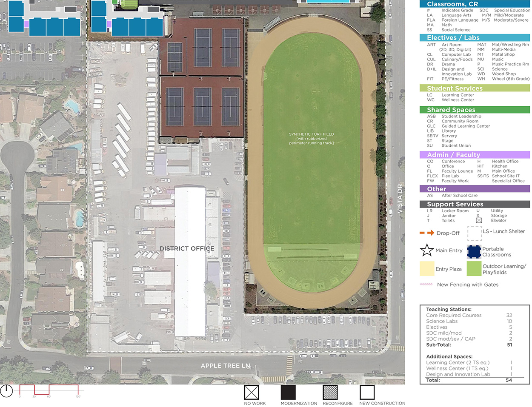Click the north arrow compass symbol
The height and width of the screenshot is (407, 532).
(x=6, y=391)
